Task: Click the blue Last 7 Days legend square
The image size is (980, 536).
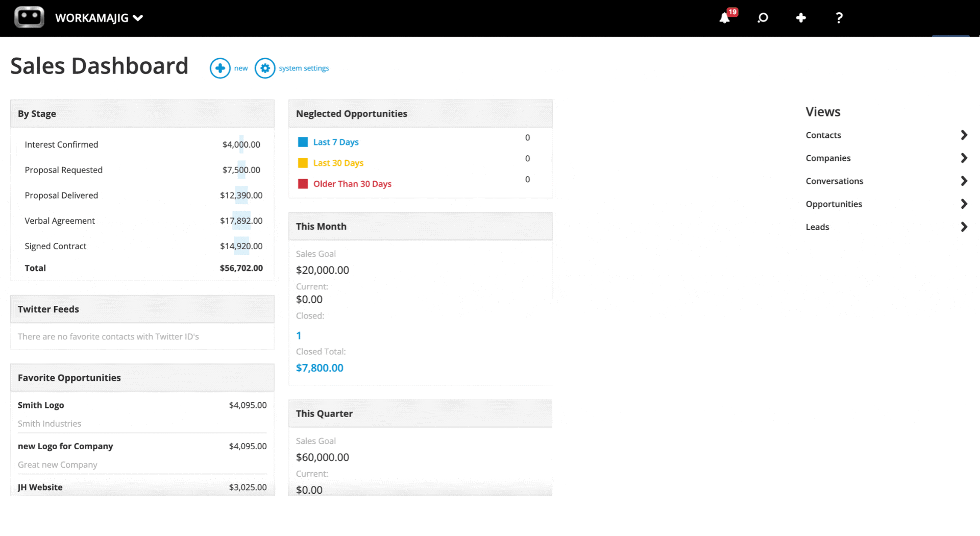Action: (303, 141)
